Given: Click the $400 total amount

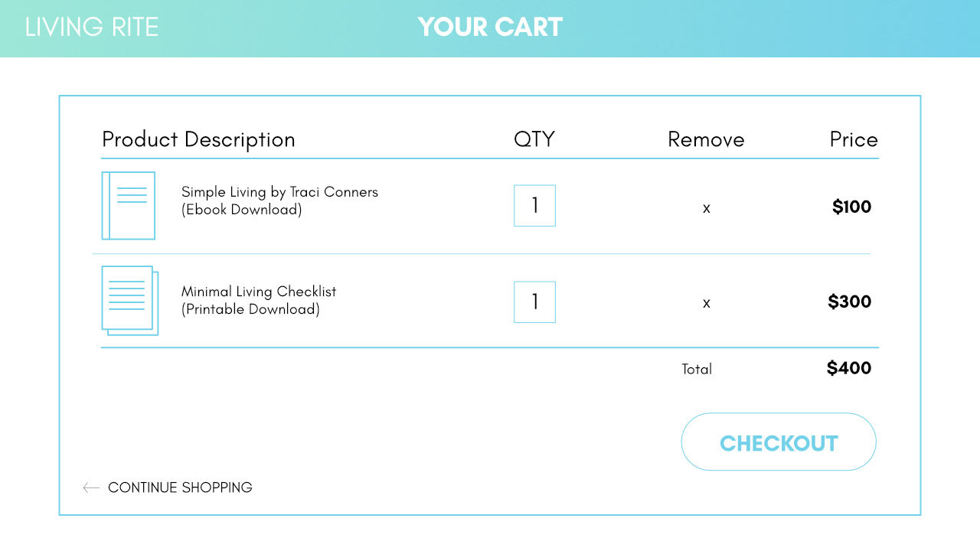Looking at the screenshot, I should point(849,368).
